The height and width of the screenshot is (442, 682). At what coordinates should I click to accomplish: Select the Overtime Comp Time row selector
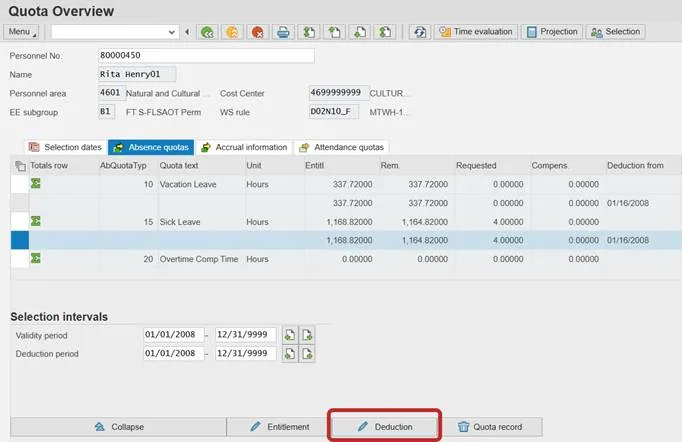point(19,258)
